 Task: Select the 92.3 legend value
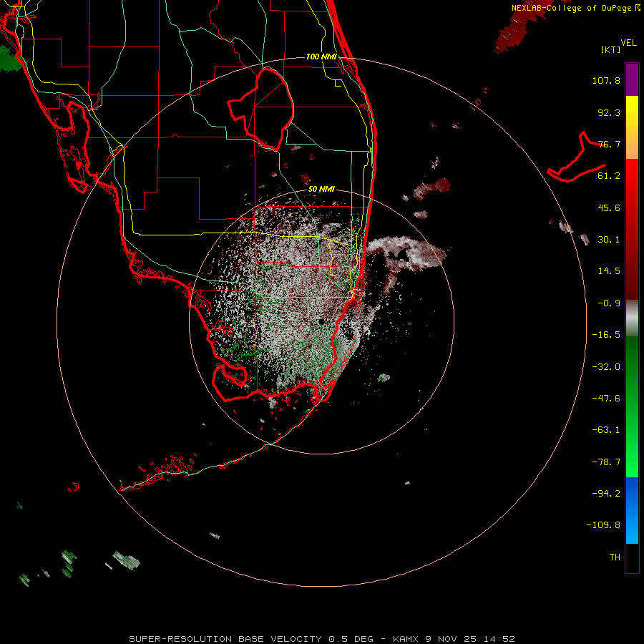click(x=609, y=112)
